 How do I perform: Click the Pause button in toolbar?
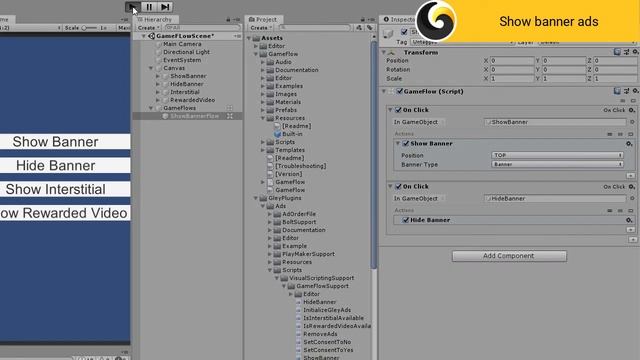pos(149,7)
